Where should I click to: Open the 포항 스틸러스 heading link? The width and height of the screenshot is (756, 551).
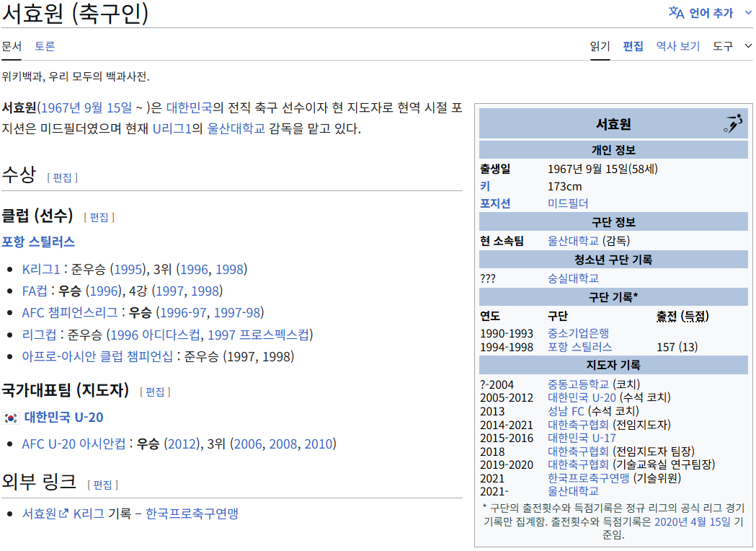38,241
